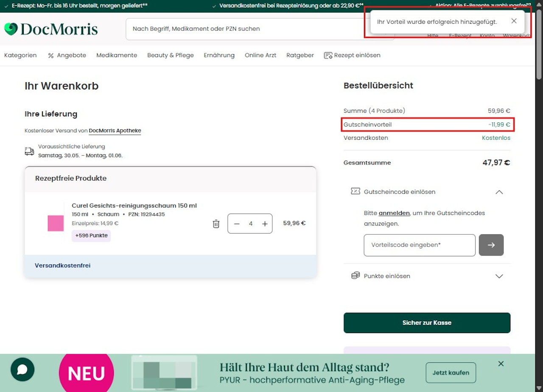Open Ernährung menu
Screen dimensions: 543x392
pos(219,55)
